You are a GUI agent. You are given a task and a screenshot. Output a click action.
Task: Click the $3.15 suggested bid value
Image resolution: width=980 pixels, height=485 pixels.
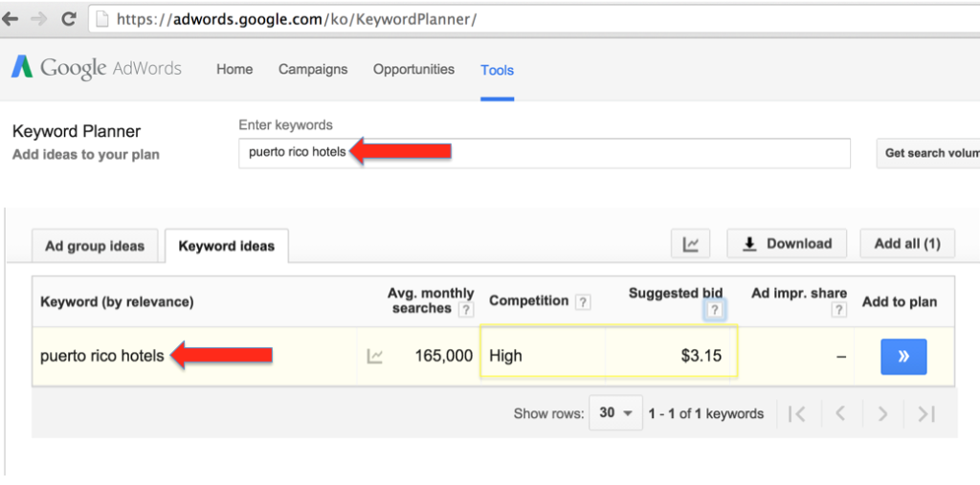pos(702,356)
